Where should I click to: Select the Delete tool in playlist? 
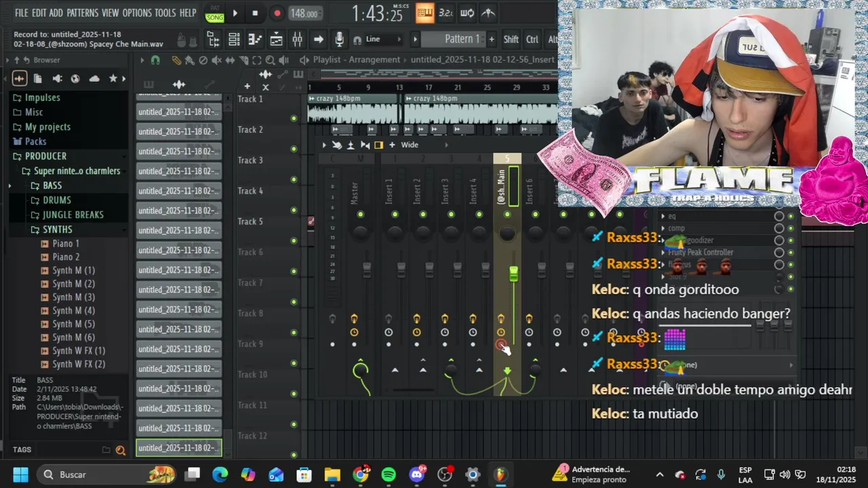click(x=203, y=60)
